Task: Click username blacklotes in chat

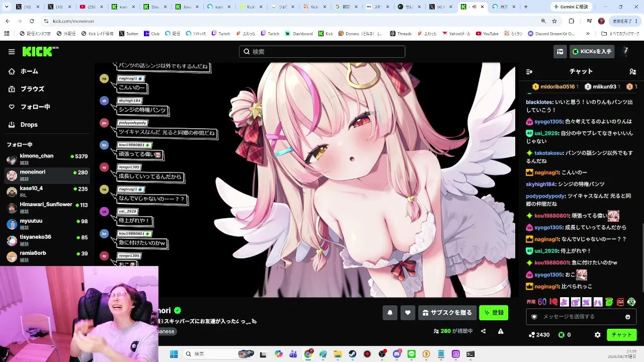Action: click(x=539, y=102)
